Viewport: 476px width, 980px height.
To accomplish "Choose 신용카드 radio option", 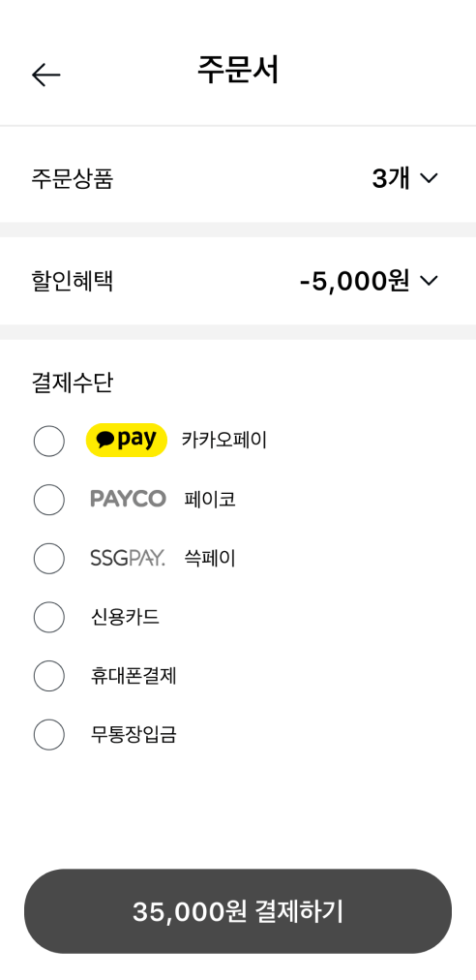I will [48, 617].
